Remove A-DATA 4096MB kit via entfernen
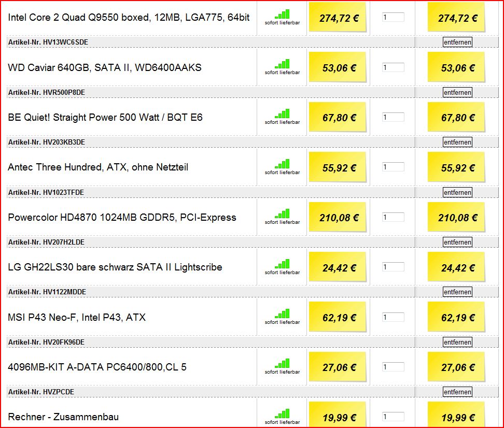 pos(457,392)
